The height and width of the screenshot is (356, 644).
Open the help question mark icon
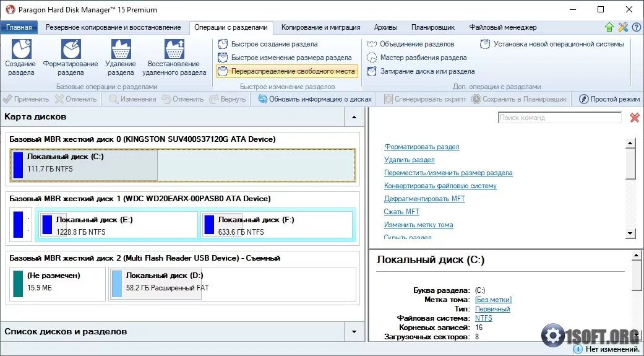click(636, 27)
